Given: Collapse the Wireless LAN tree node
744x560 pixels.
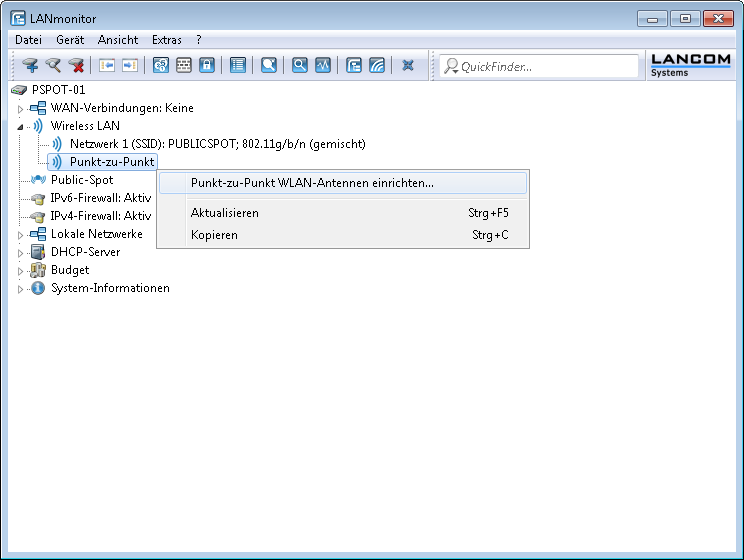Looking at the screenshot, I should pyautogui.click(x=21, y=127).
